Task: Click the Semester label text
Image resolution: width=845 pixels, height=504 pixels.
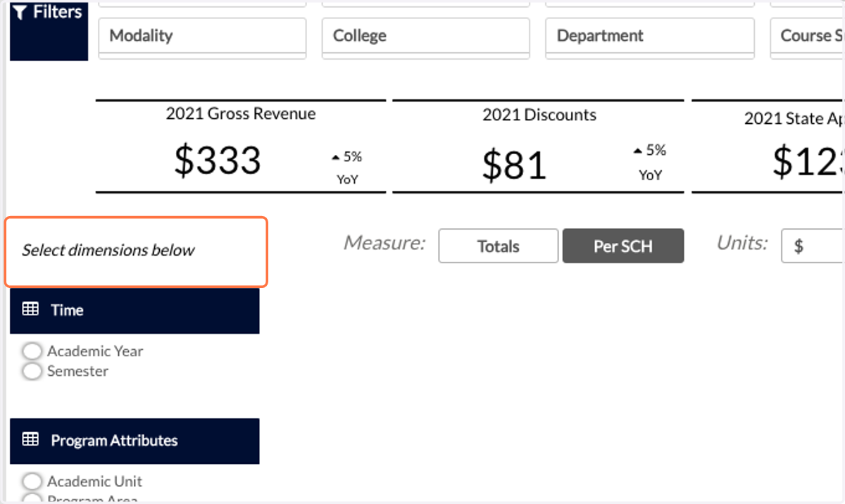Action: (77, 371)
